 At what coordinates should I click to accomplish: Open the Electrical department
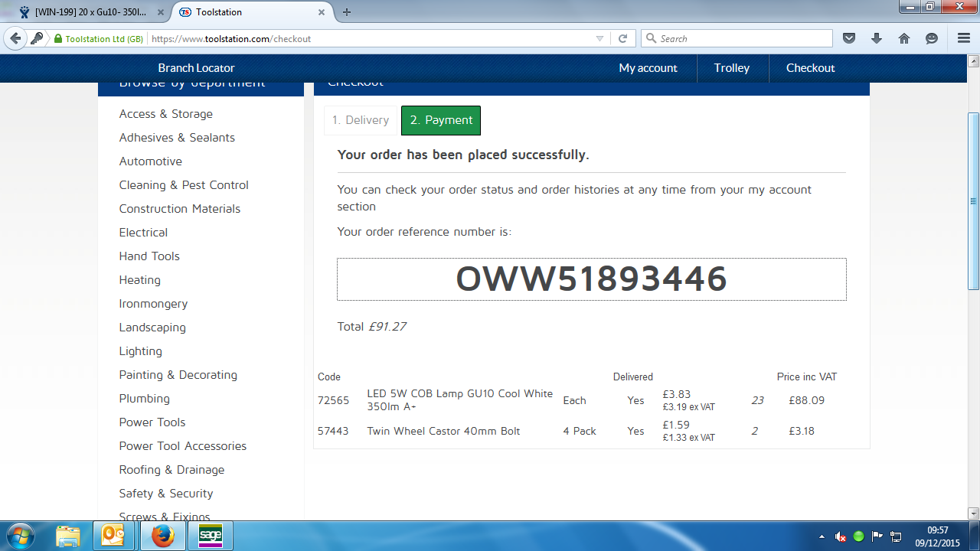[x=143, y=233]
